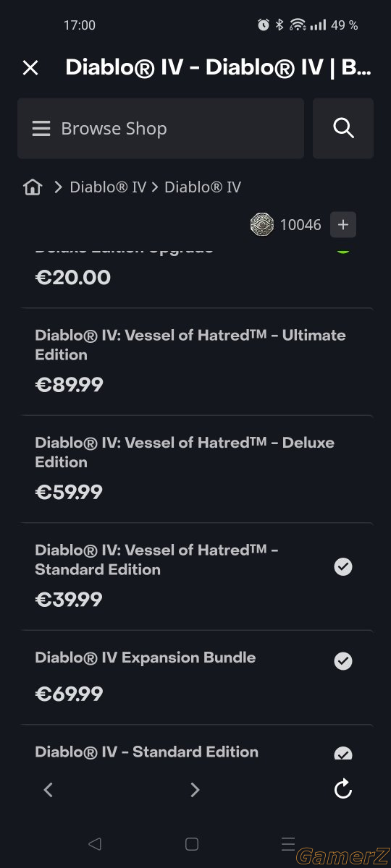Viewport: 391px width, 868px height.
Task: Tap the search magnifier icon
Action: (343, 129)
